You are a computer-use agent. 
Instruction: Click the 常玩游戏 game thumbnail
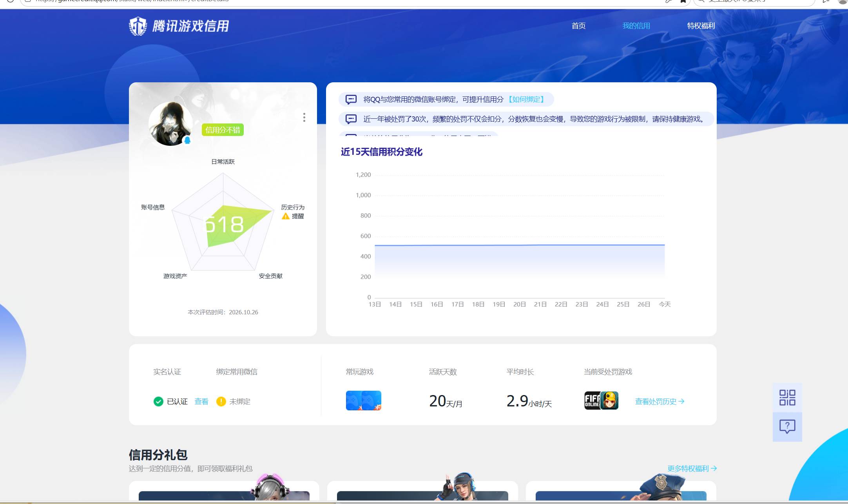363,401
